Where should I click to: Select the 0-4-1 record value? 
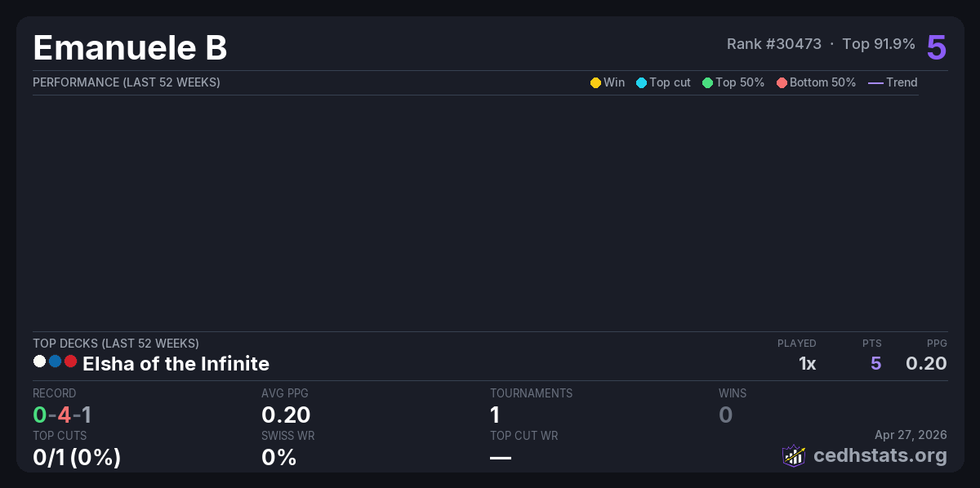click(62, 415)
